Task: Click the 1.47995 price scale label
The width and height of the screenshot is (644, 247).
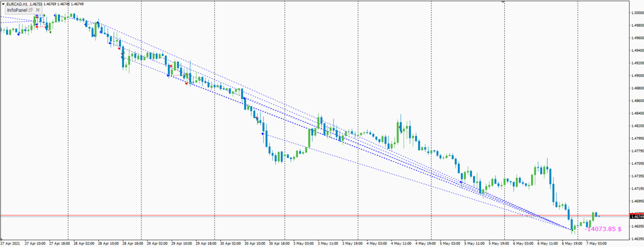Action: (x=638, y=139)
